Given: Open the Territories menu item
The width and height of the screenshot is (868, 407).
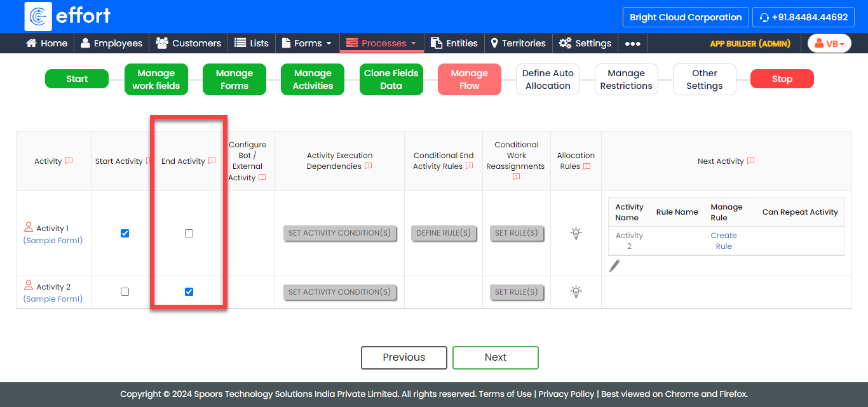Looking at the screenshot, I should click(x=518, y=43).
